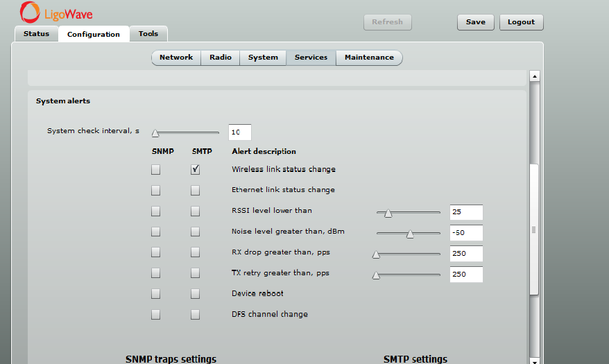This screenshot has width=609, height=364.
Task: Enable SNMP alert for Device reboot
Action: click(x=156, y=294)
